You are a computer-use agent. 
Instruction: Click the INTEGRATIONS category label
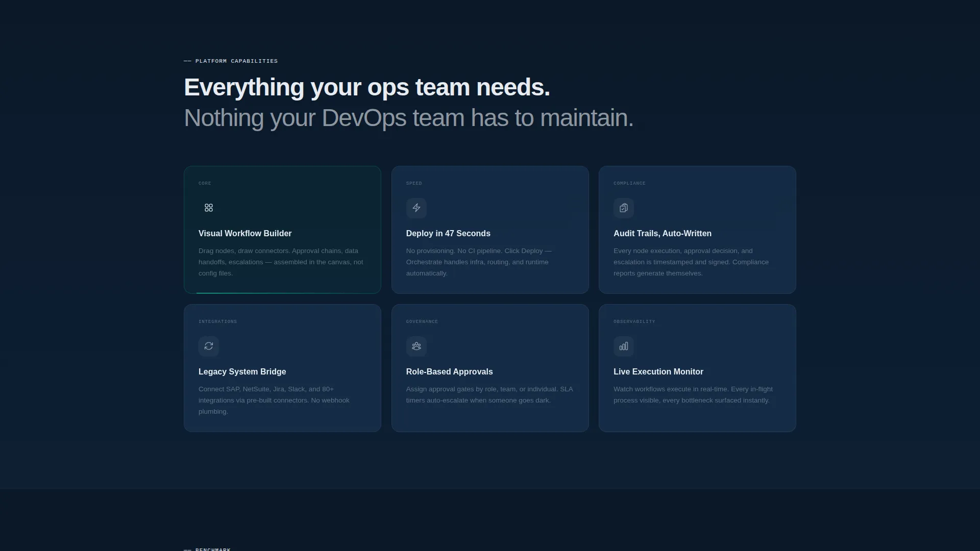(x=217, y=321)
